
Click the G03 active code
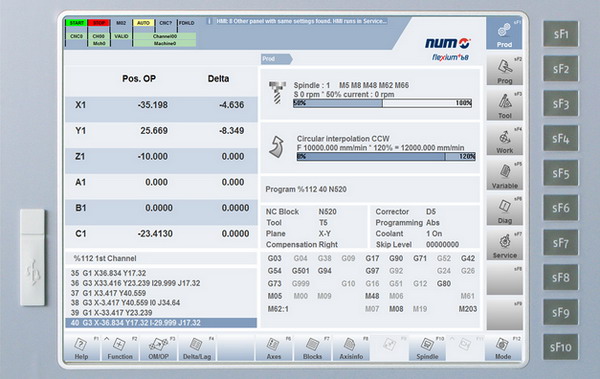pyautogui.click(x=274, y=258)
